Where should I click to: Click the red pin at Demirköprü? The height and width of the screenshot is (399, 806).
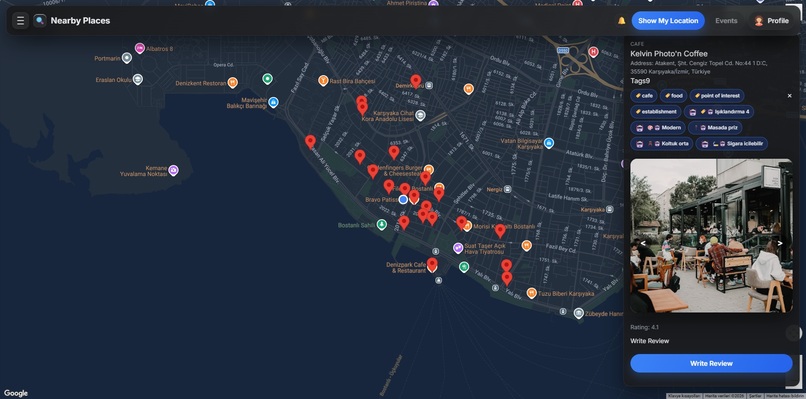(x=415, y=81)
